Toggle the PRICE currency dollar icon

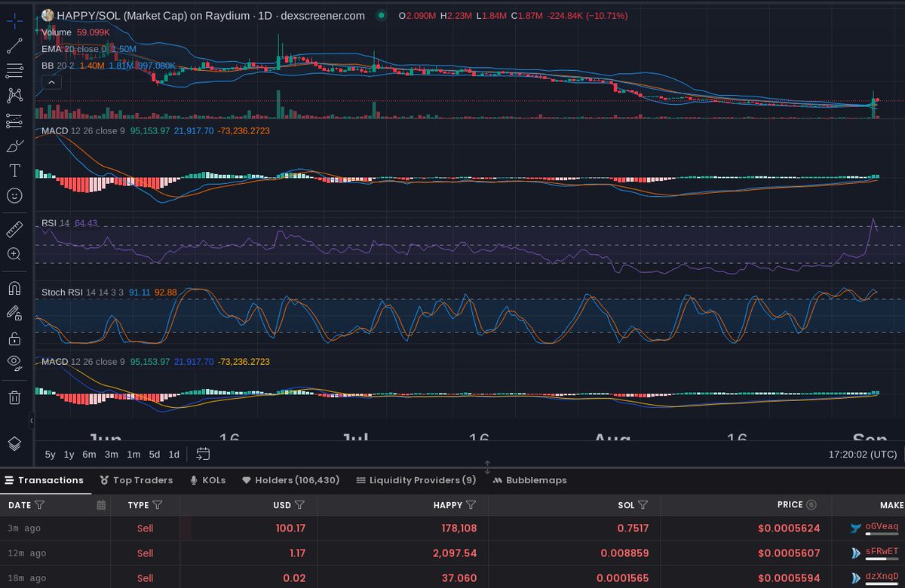click(811, 505)
